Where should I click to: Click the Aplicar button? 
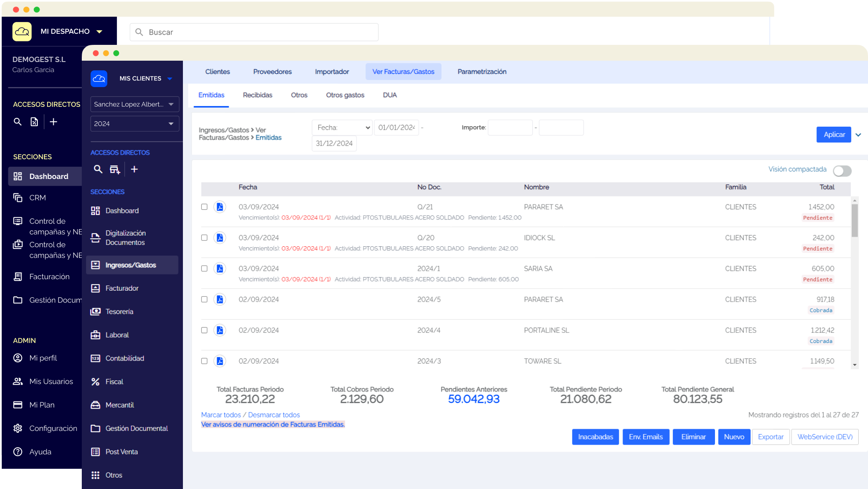834,135
